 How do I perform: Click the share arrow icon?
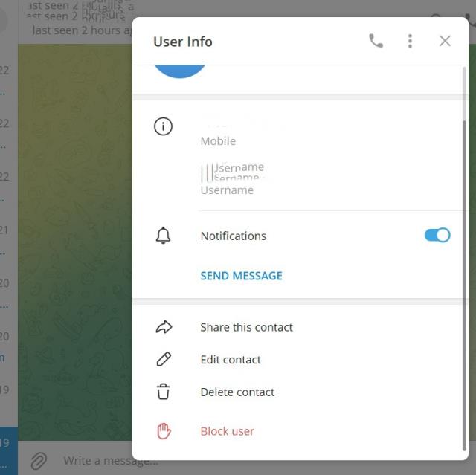coord(164,327)
